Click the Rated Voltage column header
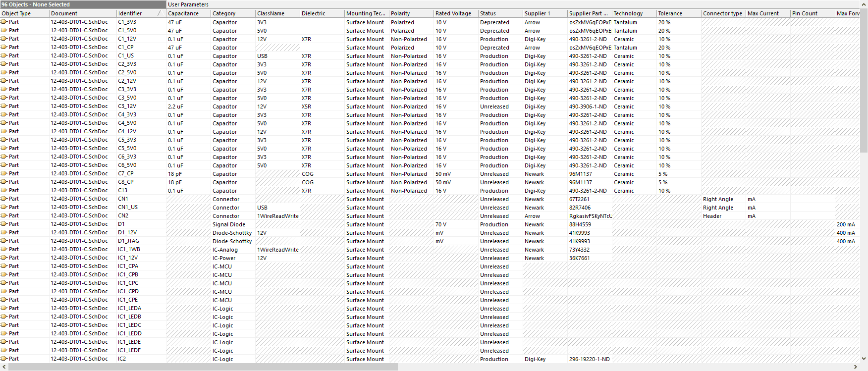The width and height of the screenshot is (868, 371). [x=455, y=13]
